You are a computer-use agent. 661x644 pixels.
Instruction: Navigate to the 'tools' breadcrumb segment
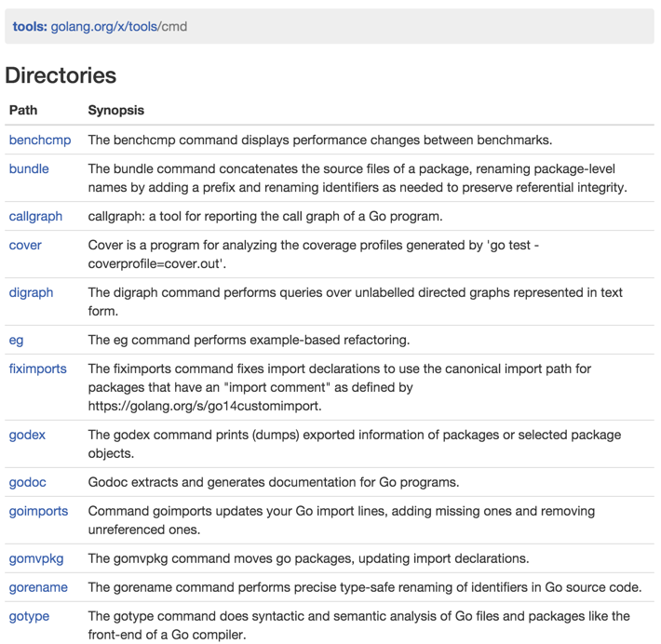[143, 27]
